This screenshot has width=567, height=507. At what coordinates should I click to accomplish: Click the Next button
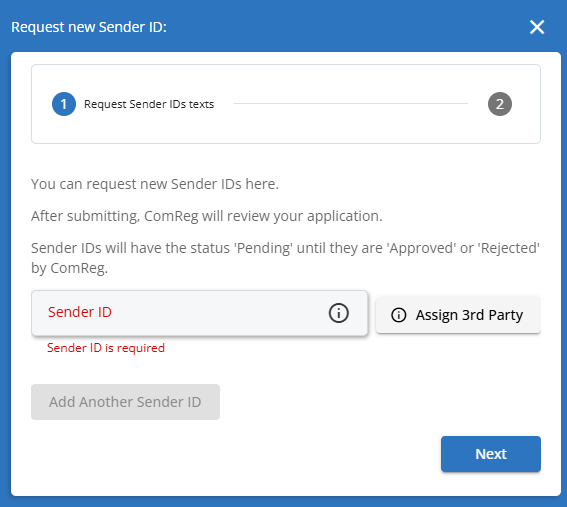click(491, 454)
